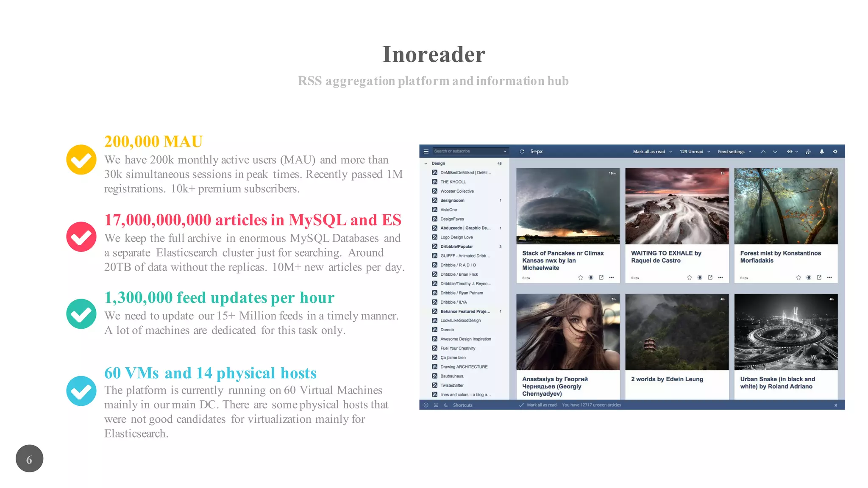This screenshot has width=868, height=488.
Task: Open Stack of Pancakes nr Climax Kansas title
Action: click(x=563, y=261)
